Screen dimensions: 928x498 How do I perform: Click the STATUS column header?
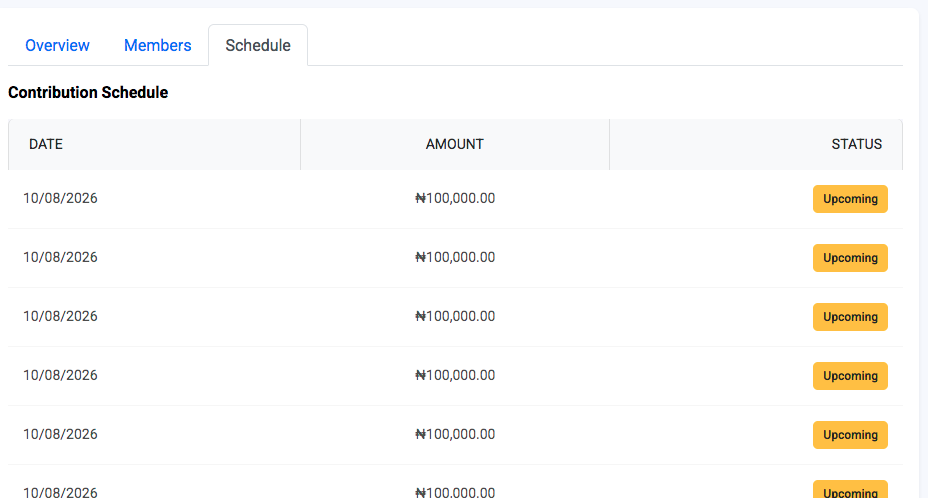click(856, 144)
